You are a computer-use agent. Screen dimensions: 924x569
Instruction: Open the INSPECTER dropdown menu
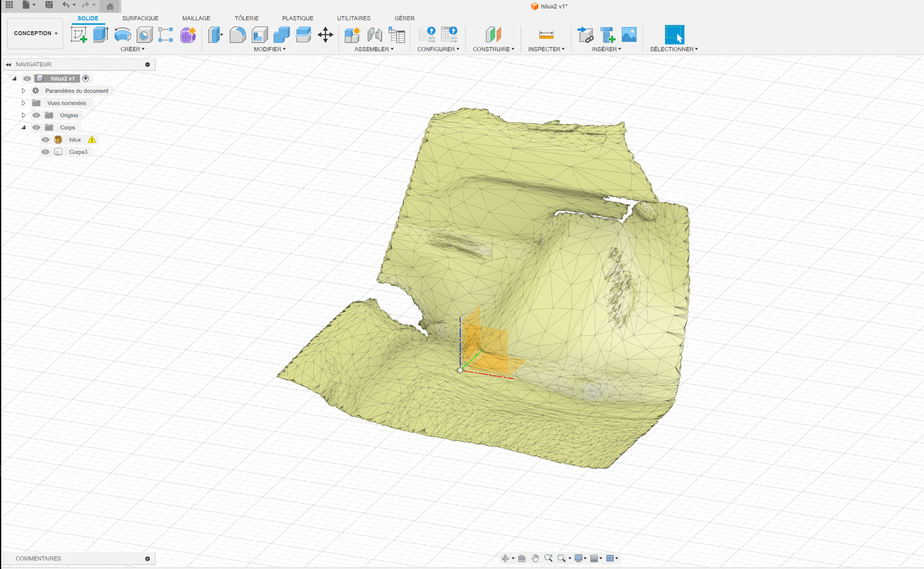point(546,49)
